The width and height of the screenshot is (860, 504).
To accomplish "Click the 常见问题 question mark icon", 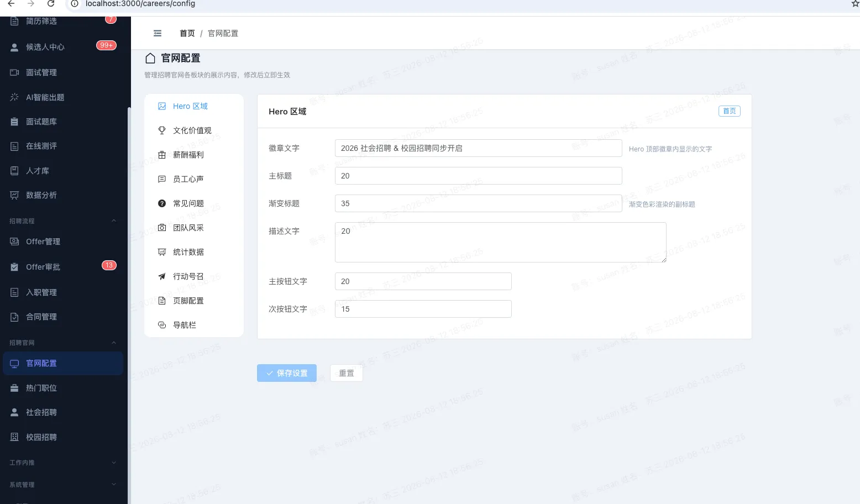I will click(x=162, y=203).
